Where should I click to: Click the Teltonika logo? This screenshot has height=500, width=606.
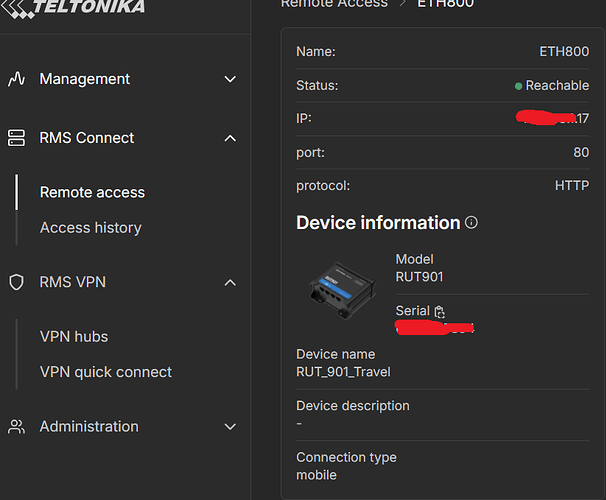[80, 7]
